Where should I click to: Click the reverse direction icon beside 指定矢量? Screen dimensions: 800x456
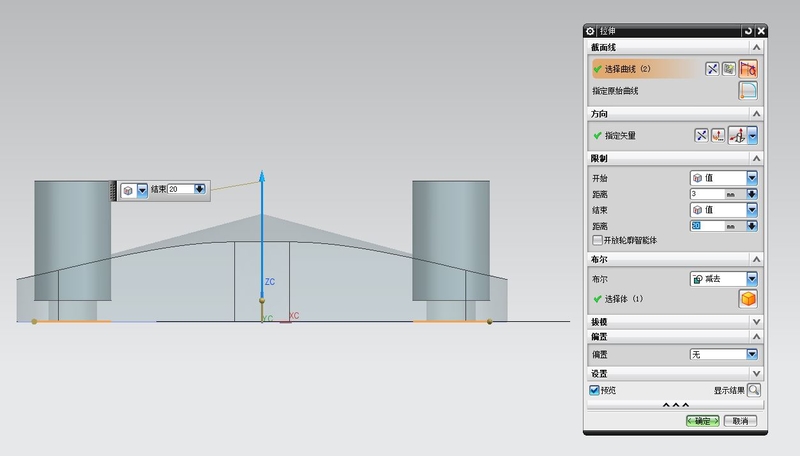[x=701, y=135]
